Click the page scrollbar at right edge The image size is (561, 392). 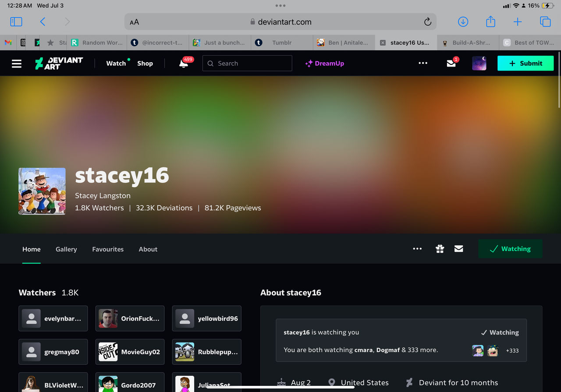(x=559, y=81)
